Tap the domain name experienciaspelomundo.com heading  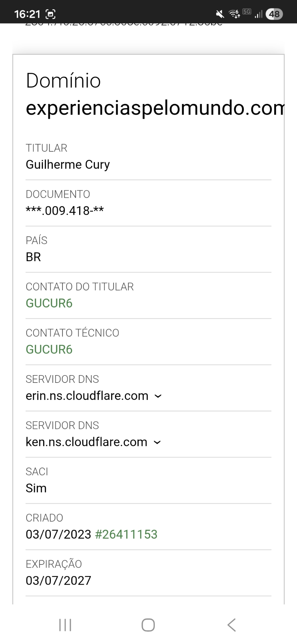click(154, 108)
